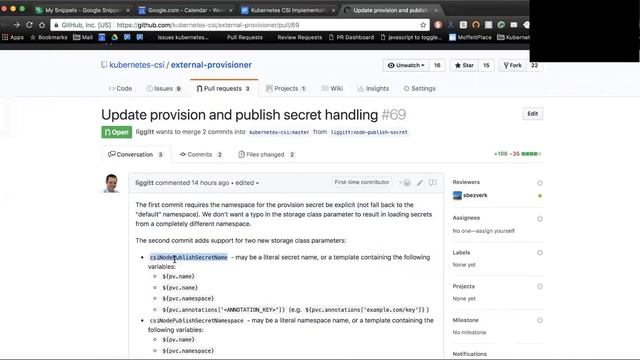The width and height of the screenshot is (640, 360).
Task: Click the liggitt:node-publish-secret head branch
Action: (x=369, y=132)
